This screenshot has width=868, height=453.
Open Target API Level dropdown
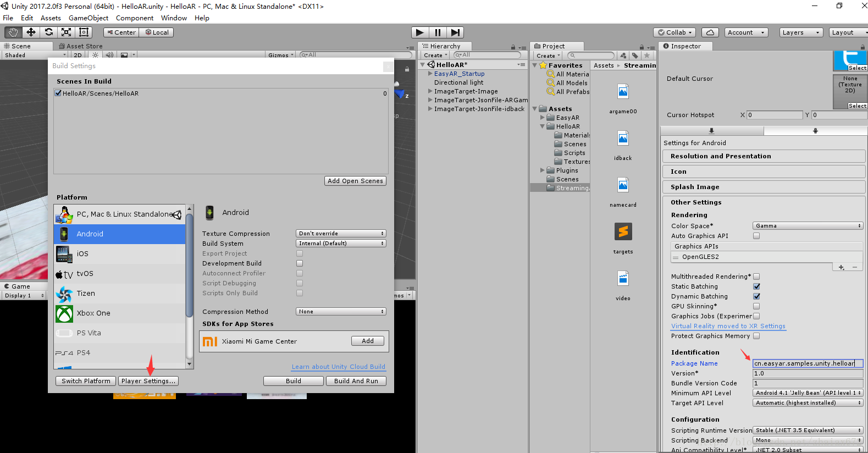pos(808,403)
